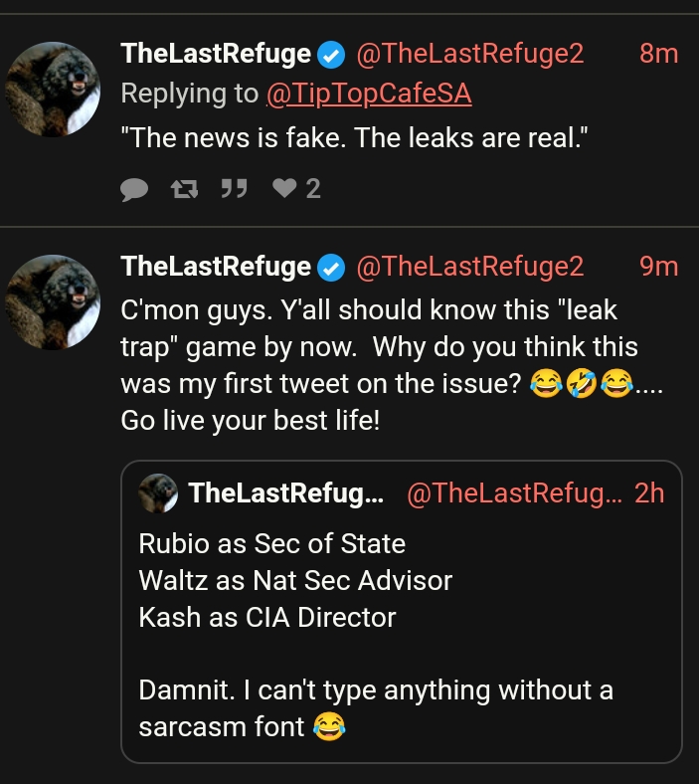Open the 2h timestamp of quoted post
Viewport: 699px width, 784px height.
click(x=649, y=492)
